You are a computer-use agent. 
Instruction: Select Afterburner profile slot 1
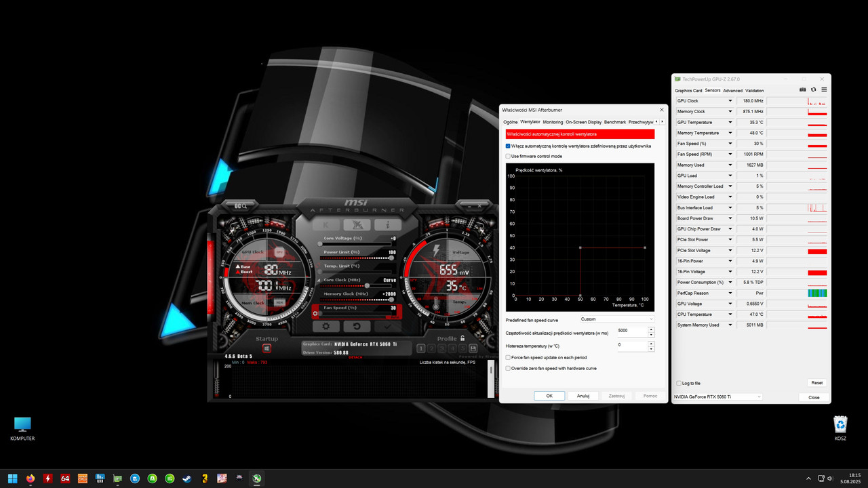[421, 348]
